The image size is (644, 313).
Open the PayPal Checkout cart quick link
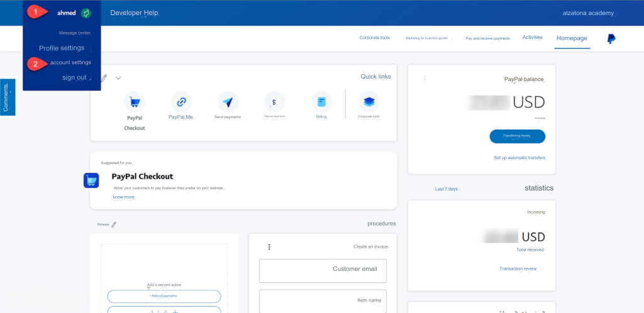(135, 102)
